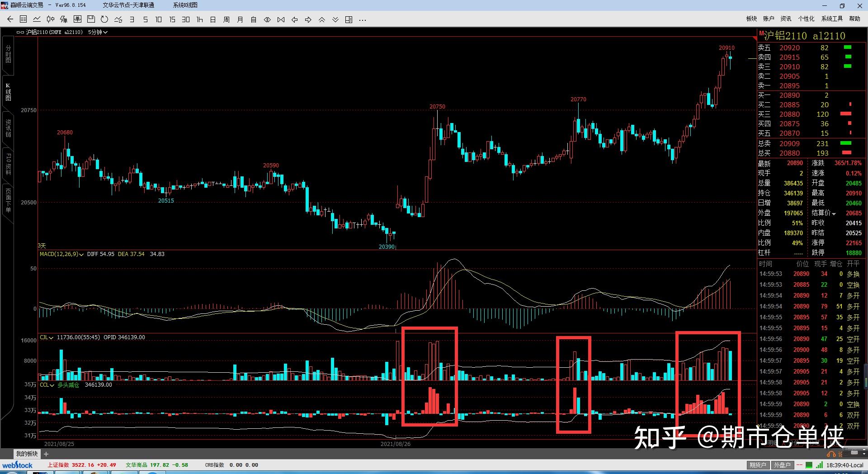868x474 pixels.
Task: Select the 分时图 side tab
Action: point(8,54)
